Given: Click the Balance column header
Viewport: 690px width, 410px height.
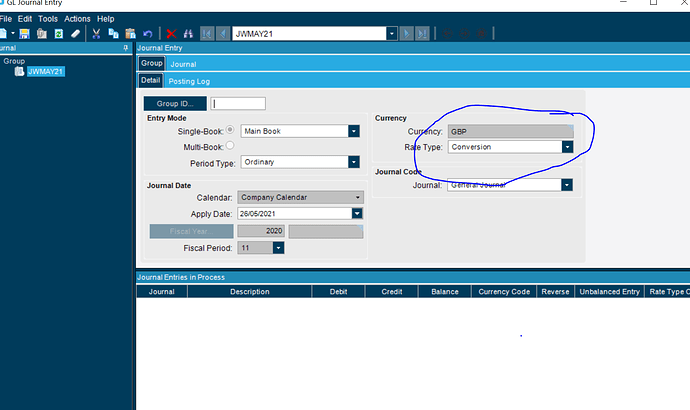Looking at the screenshot, I should 445,292.
